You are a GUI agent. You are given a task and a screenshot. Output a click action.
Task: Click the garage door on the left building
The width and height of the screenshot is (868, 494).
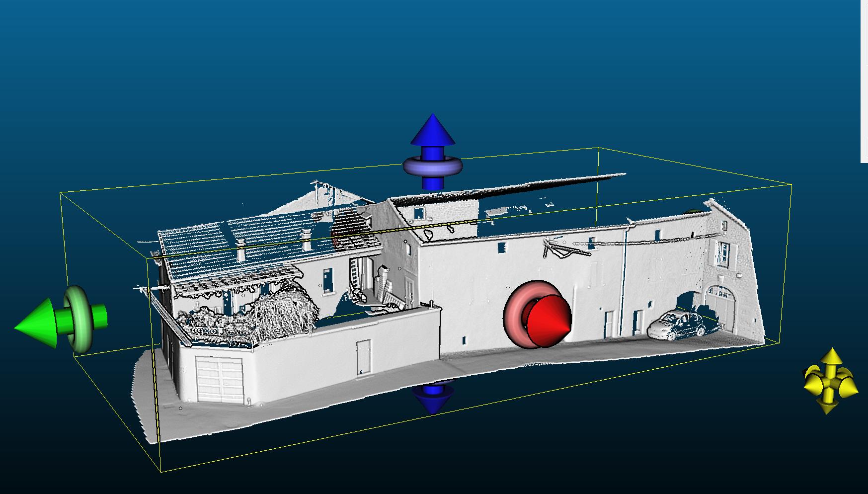[219, 380]
